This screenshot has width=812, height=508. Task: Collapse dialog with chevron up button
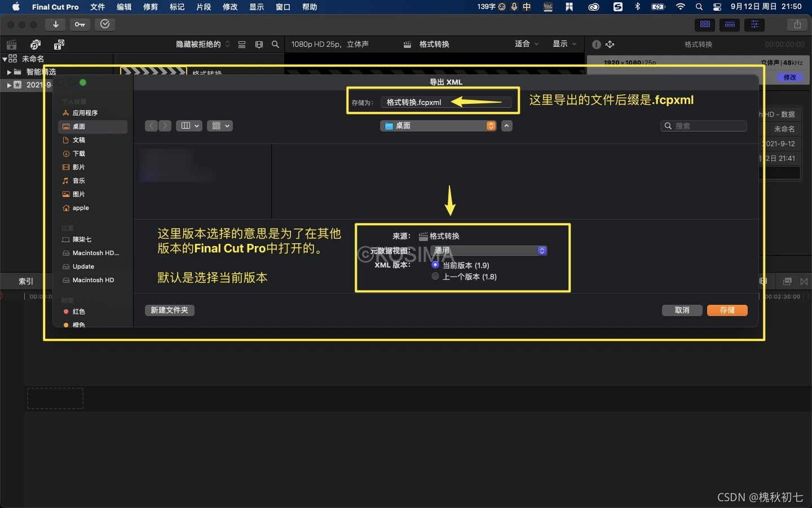[507, 126]
